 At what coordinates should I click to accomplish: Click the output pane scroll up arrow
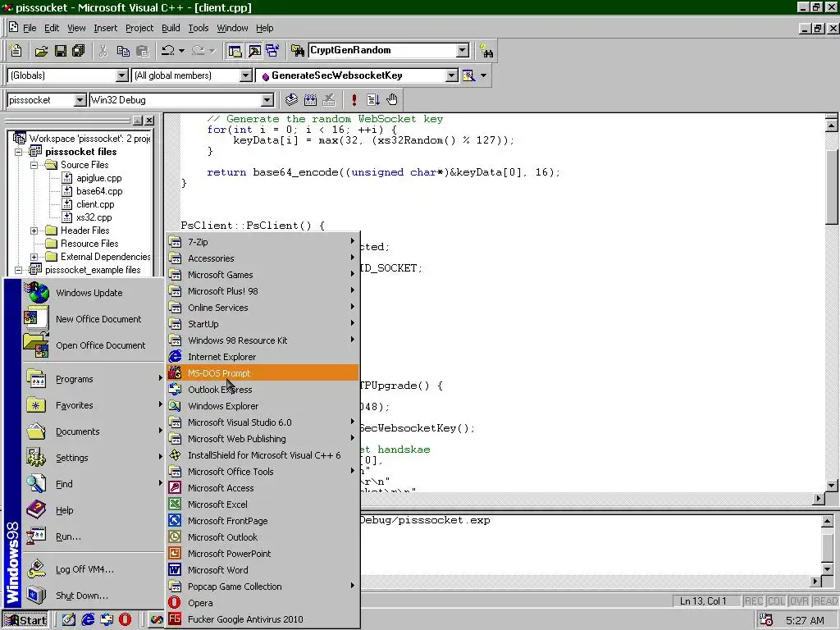(x=827, y=521)
